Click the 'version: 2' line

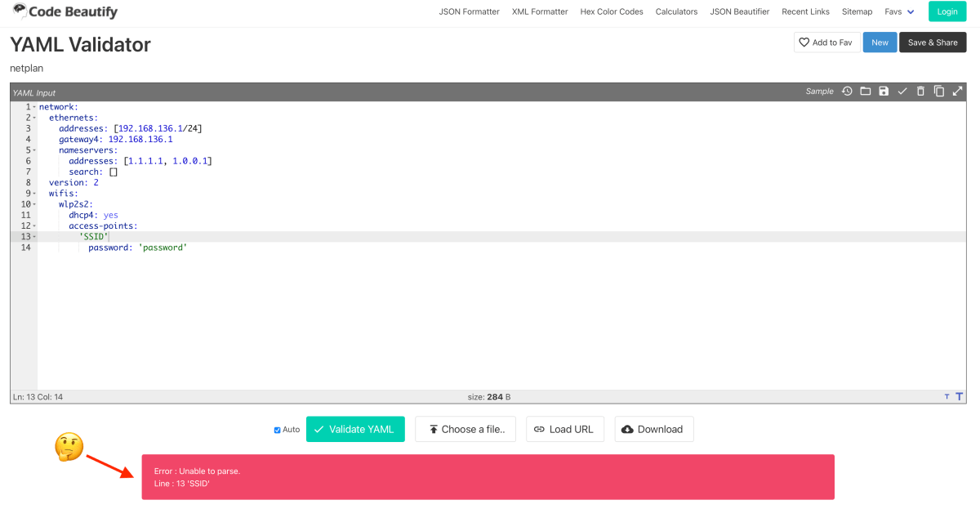tap(73, 183)
